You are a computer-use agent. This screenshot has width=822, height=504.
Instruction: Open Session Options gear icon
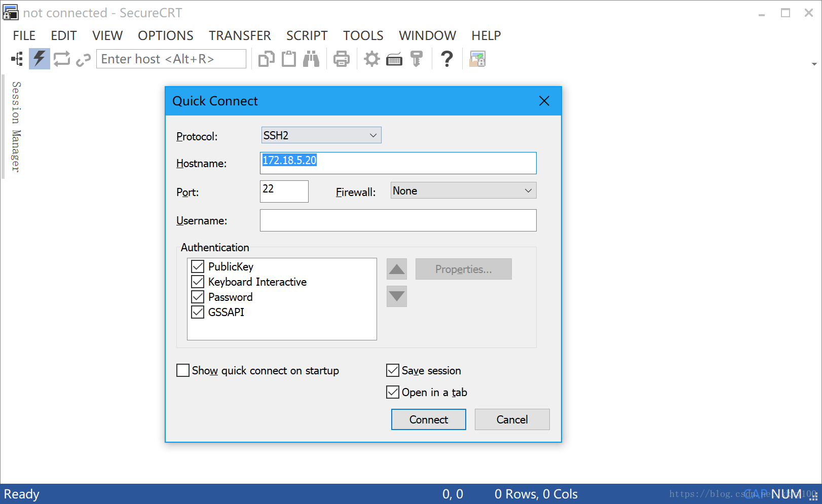(x=372, y=59)
